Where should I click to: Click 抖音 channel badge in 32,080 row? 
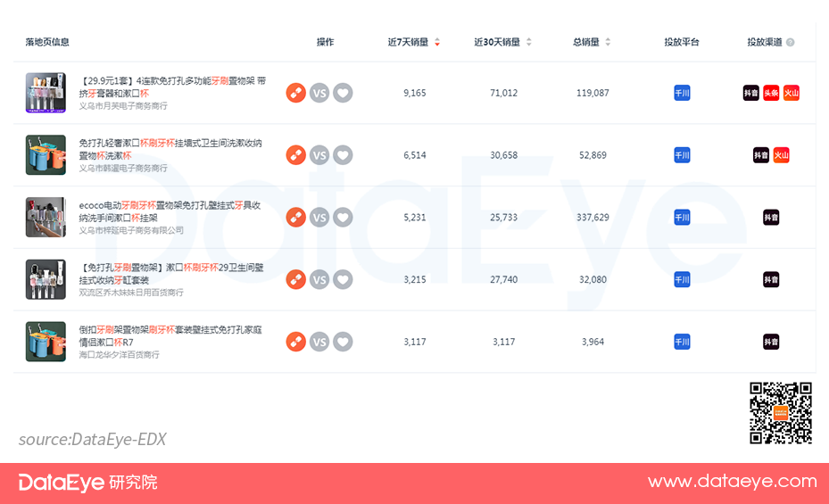pos(771,279)
